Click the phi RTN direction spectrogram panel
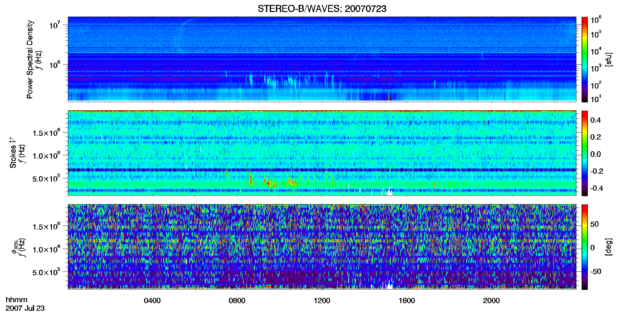Screen dimensions: 644x332 322,247
